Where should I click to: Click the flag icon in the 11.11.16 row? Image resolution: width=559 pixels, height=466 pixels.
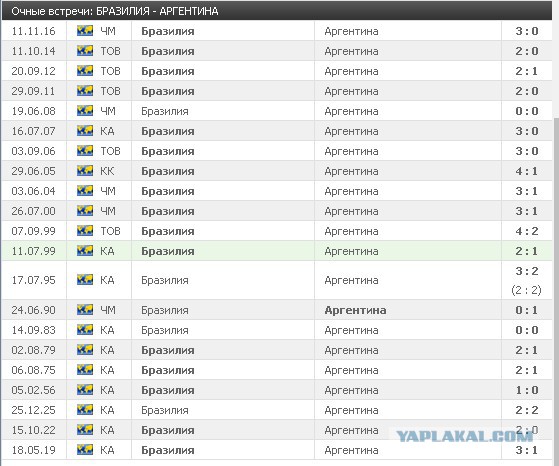[x=85, y=31]
